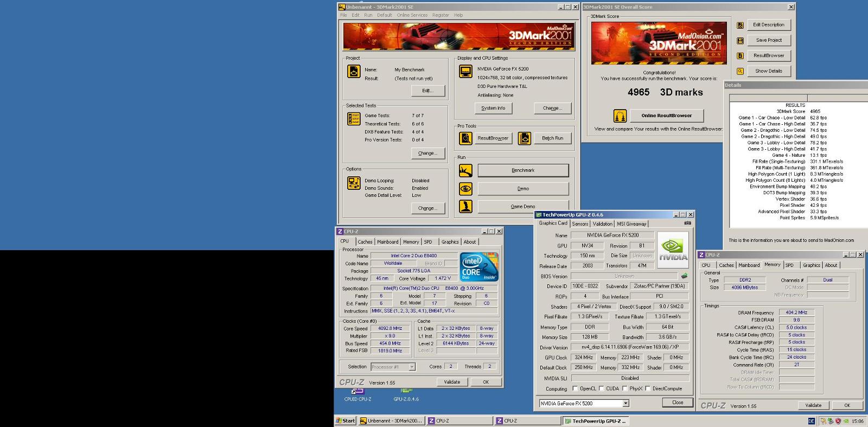Click the Selected Tests checklist icon
This screenshot has width=868, height=427.
pos(354,119)
